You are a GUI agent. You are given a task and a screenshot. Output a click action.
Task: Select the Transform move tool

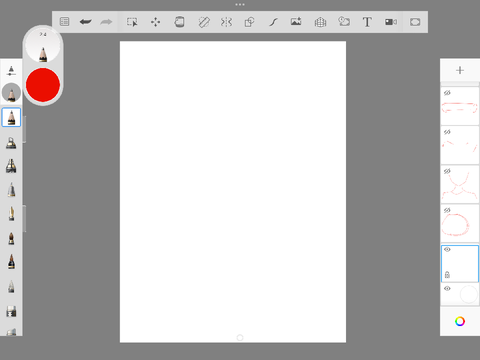155,22
